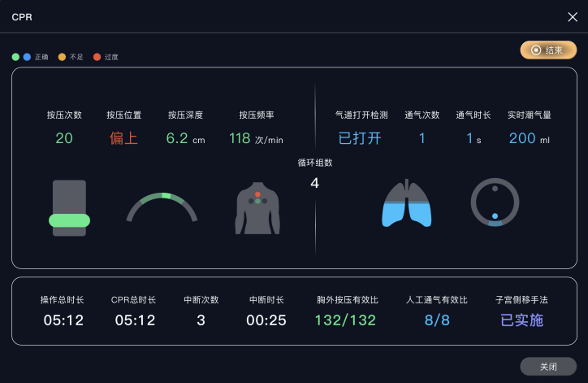This screenshot has width=588, height=383.
Task: Click the 关闭 button at bottom
Action: [x=548, y=367]
